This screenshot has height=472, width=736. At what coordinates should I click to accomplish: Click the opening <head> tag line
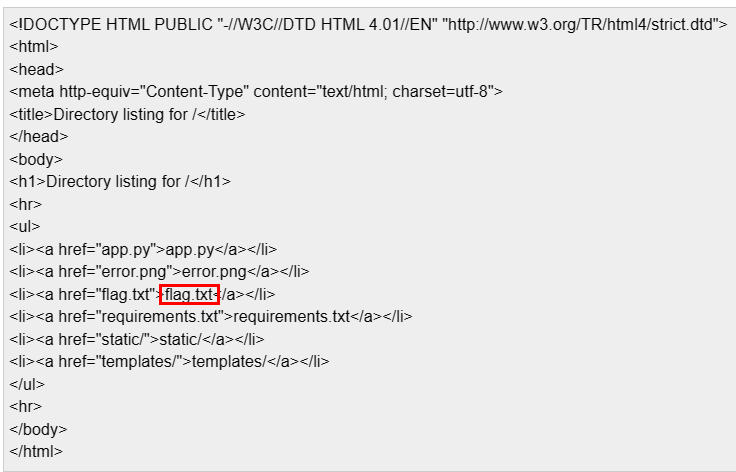coord(36,69)
